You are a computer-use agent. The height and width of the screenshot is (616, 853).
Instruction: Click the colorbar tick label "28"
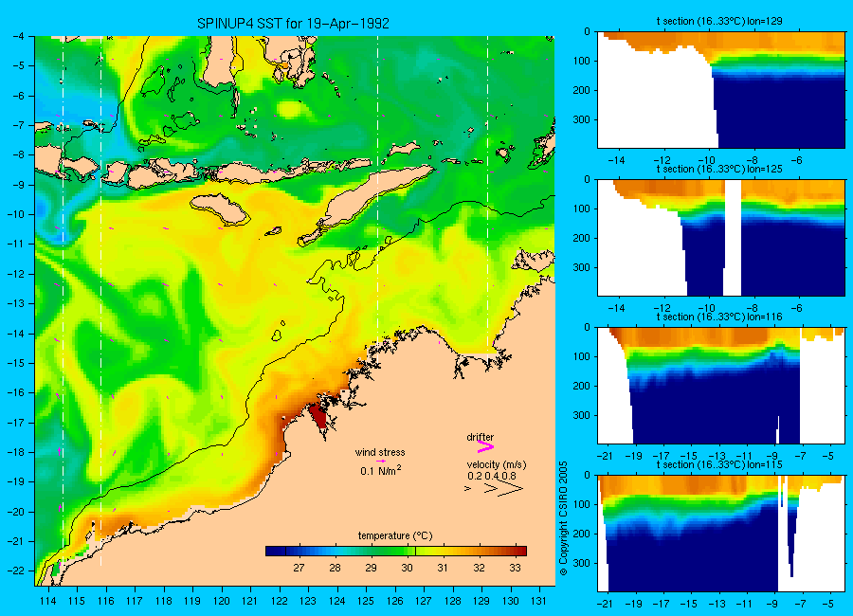[335, 568]
